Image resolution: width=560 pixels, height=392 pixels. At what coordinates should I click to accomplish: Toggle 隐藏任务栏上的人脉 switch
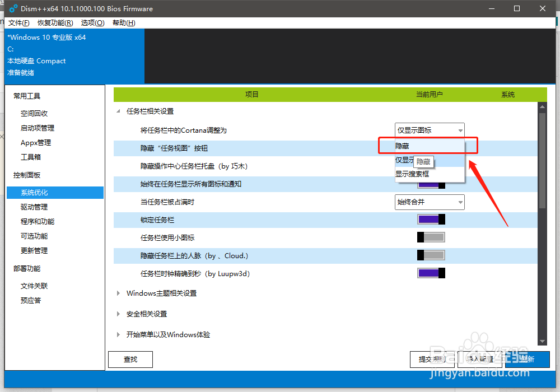[431, 255]
